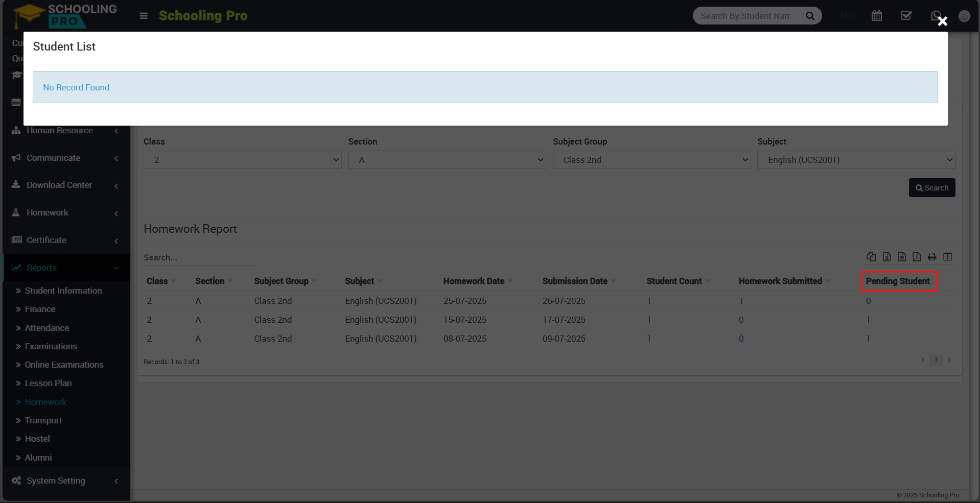
Task: Click the Human Resource sidebar icon
Action: [x=16, y=130]
